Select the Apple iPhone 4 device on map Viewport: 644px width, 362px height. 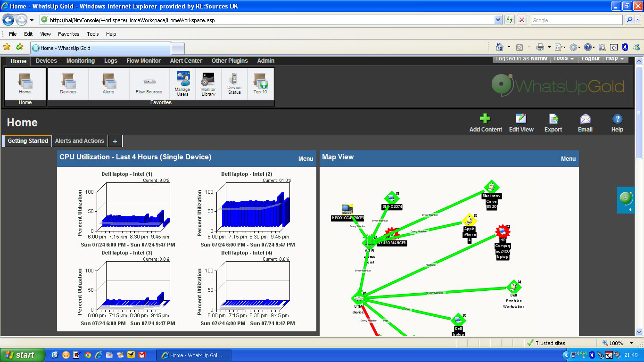click(469, 220)
